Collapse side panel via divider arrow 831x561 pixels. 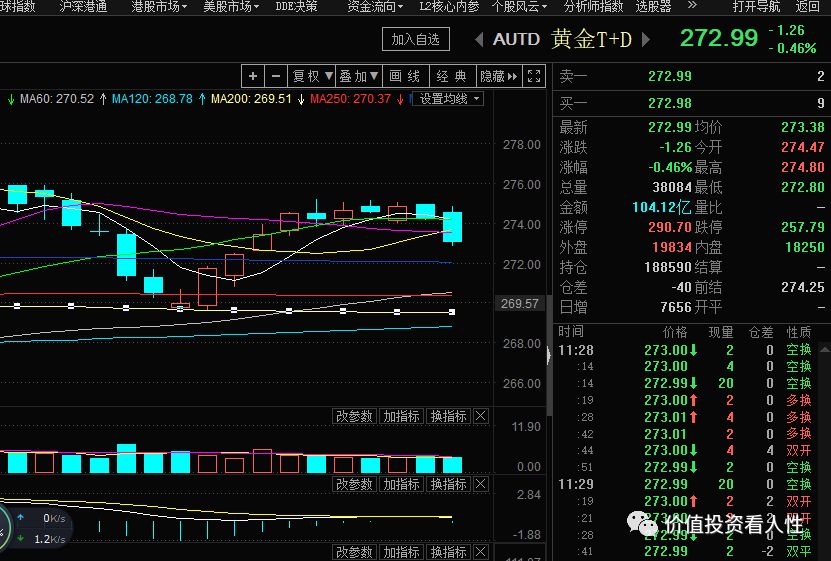(x=549, y=355)
